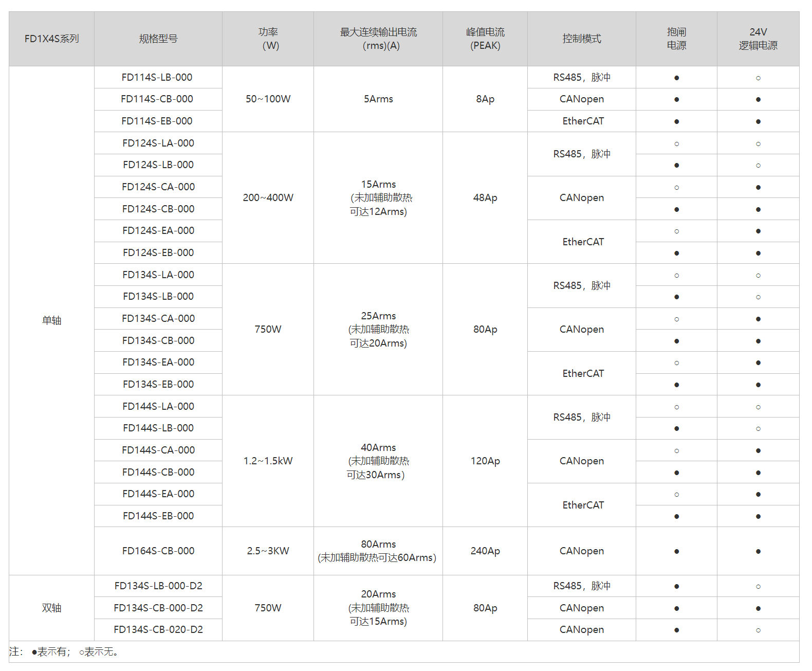812x671 pixels.
Task: Click the FD1X4S系列 header cell
Action: click(x=51, y=39)
